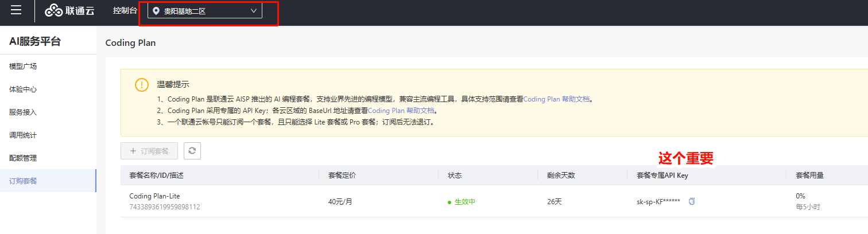
Task: Click the location pin icon in region selector
Action: coord(156,11)
